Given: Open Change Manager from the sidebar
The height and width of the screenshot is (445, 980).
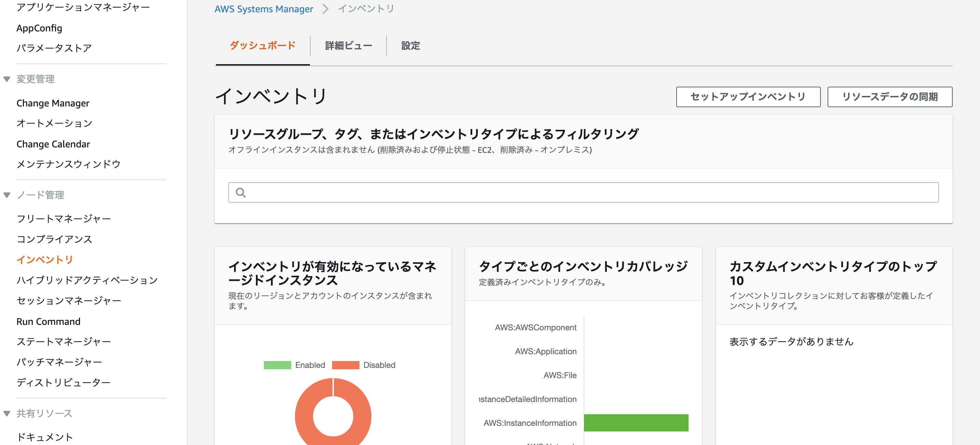Looking at the screenshot, I should (x=53, y=103).
